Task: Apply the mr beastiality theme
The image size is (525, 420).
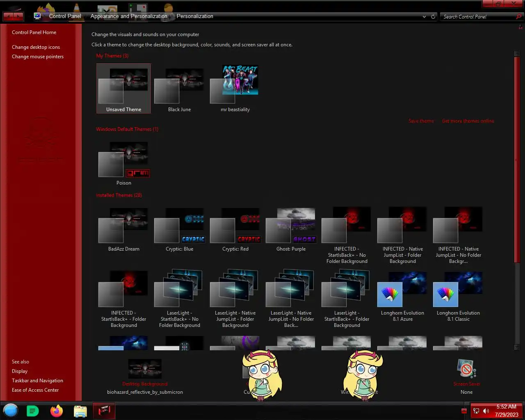Action: (235, 88)
